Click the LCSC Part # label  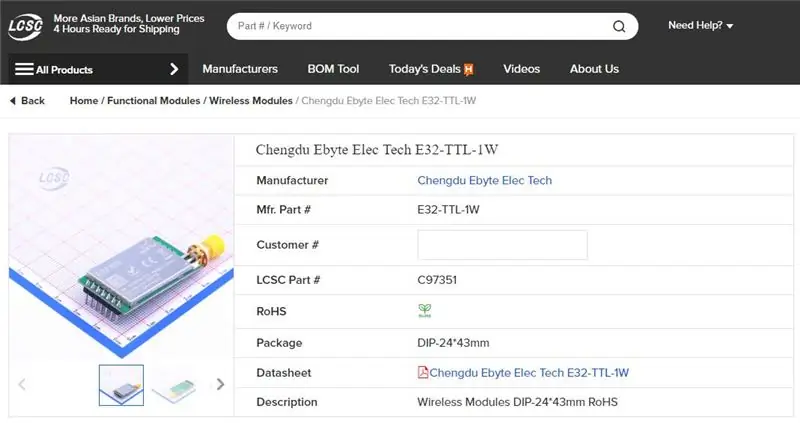288,280
